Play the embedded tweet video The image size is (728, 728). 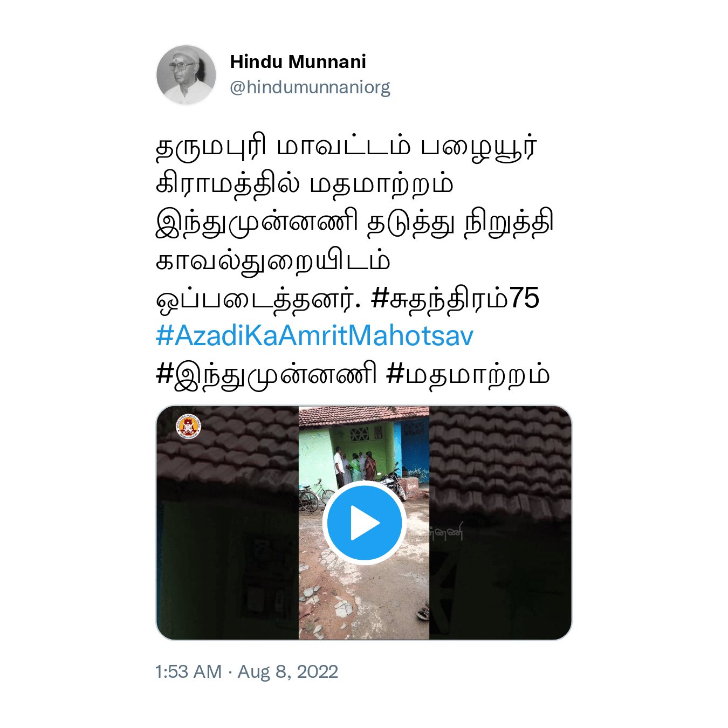(x=365, y=523)
